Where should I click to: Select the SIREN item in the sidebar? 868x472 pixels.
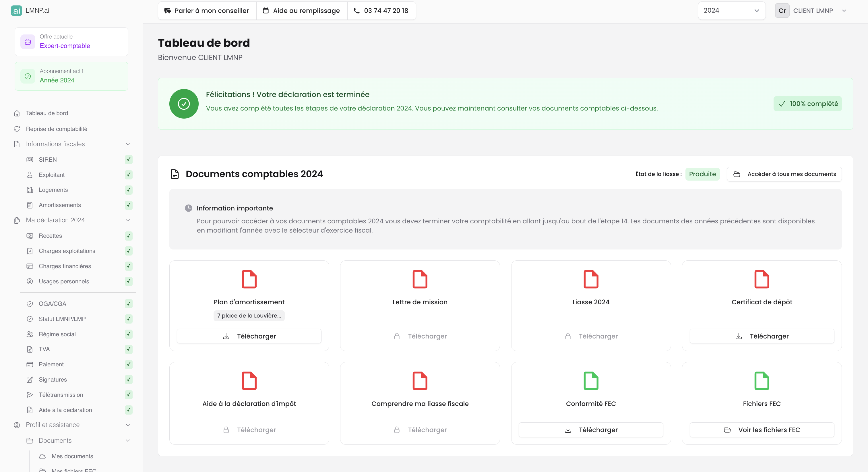tap(47, 159)
